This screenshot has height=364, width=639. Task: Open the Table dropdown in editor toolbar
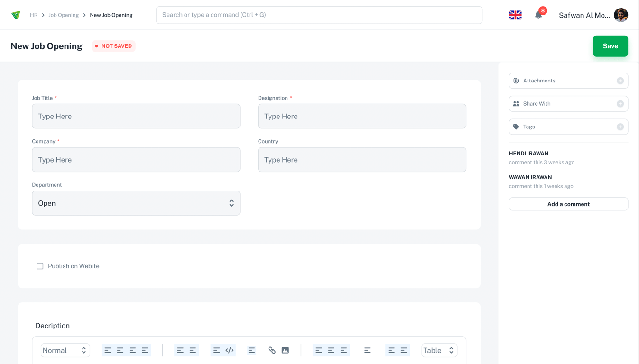tap(439, 350)
